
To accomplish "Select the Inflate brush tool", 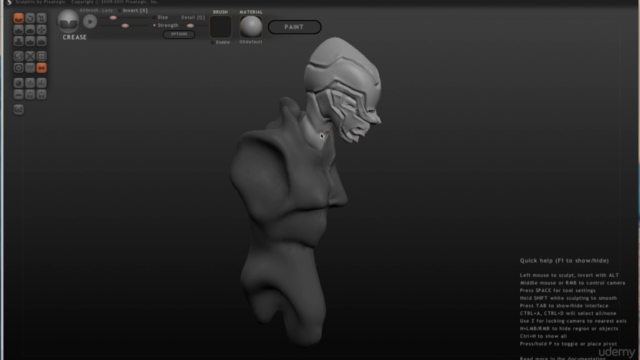I will 18,41.
